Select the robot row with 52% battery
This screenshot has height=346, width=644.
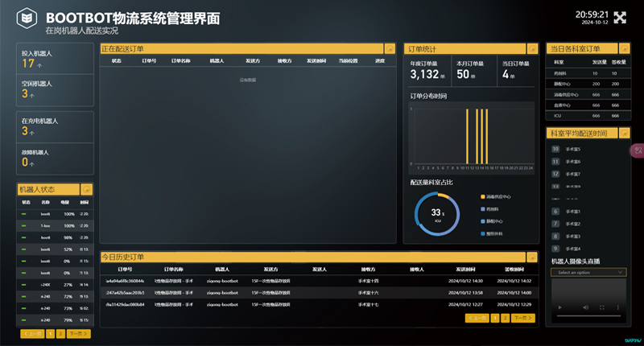55,249
